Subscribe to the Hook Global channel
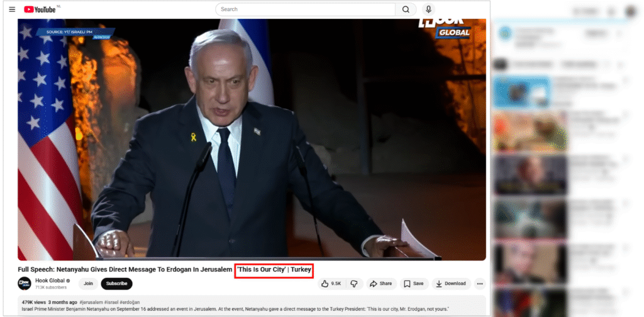This screenshot has height=317, width=644. click(x=116, y=284)
